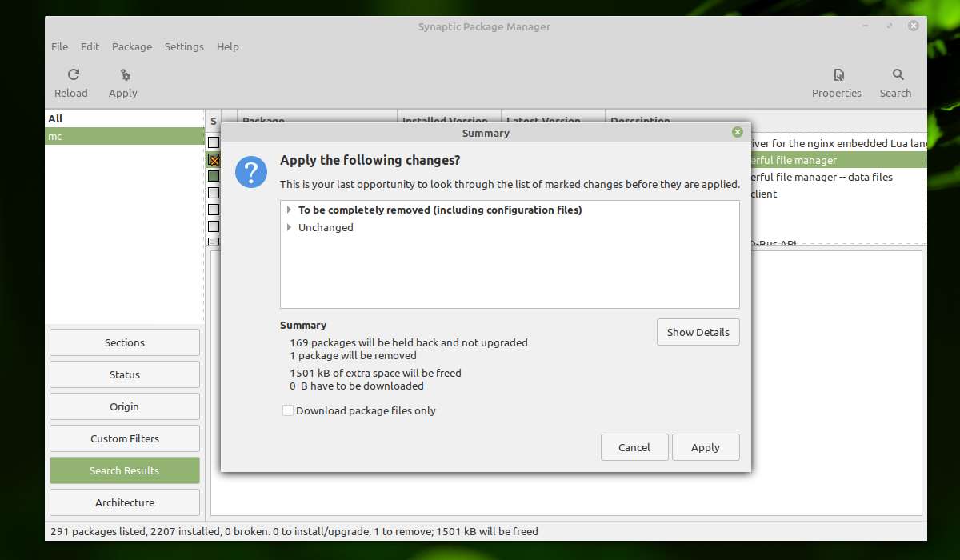Click '1501 kB of extra space will be freed' line
The height and width of the screenshot is (560, 960).
pyautogui.click(x=375, y=373)
